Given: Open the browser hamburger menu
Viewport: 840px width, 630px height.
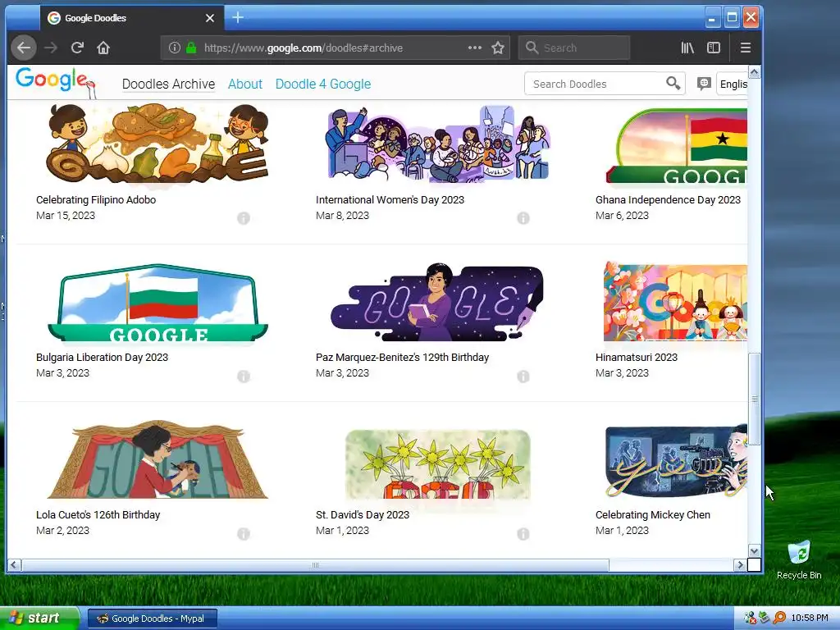Looking at the screenshot, I should coord(745,48).
